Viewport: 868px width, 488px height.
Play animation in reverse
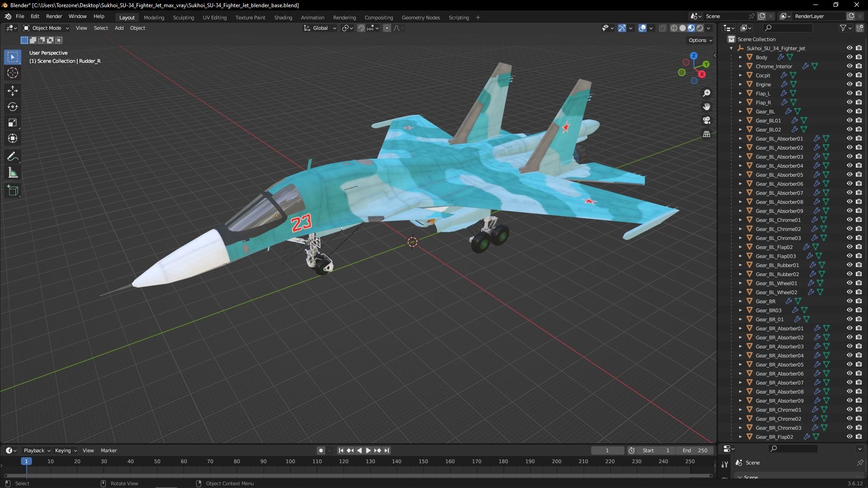[x=359, y=450]
